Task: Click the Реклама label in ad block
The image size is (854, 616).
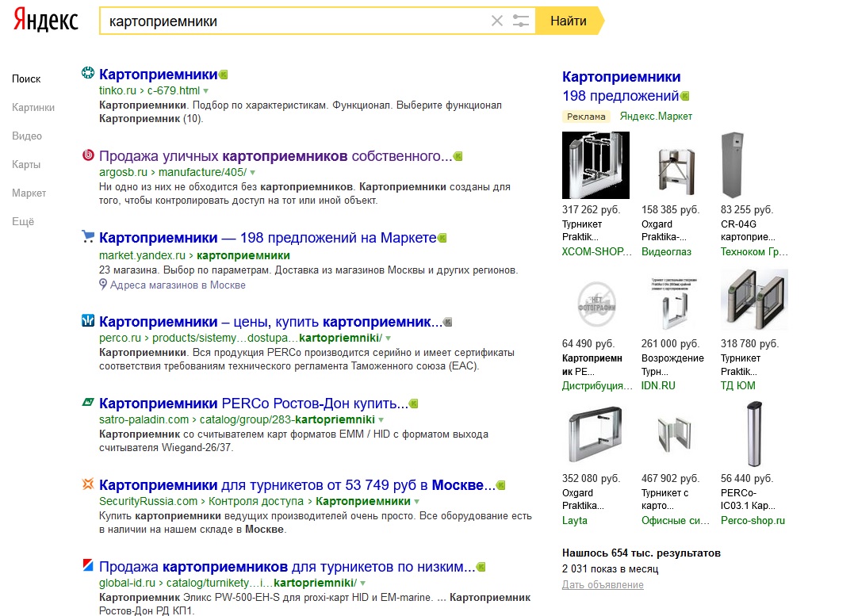Action: (586, 116)
